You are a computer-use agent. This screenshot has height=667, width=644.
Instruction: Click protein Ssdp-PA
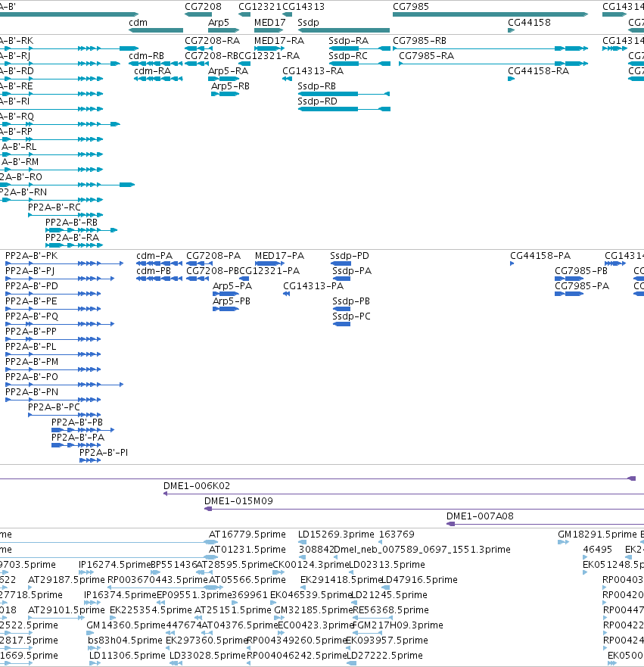[341, 279]
